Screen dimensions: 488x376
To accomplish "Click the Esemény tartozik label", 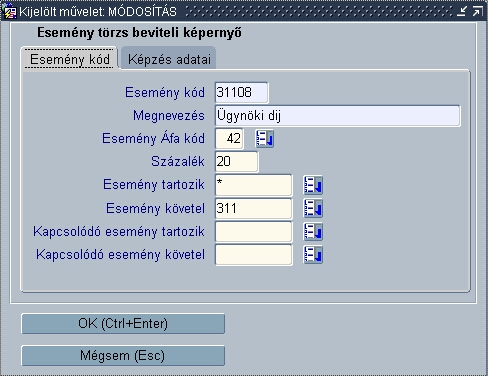I will 154,184.
